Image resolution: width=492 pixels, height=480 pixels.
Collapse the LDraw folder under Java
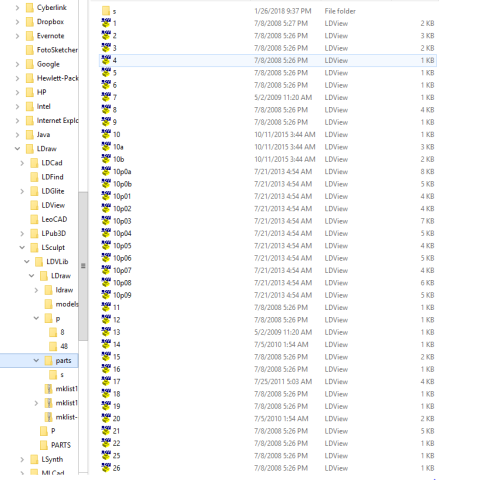17,149
